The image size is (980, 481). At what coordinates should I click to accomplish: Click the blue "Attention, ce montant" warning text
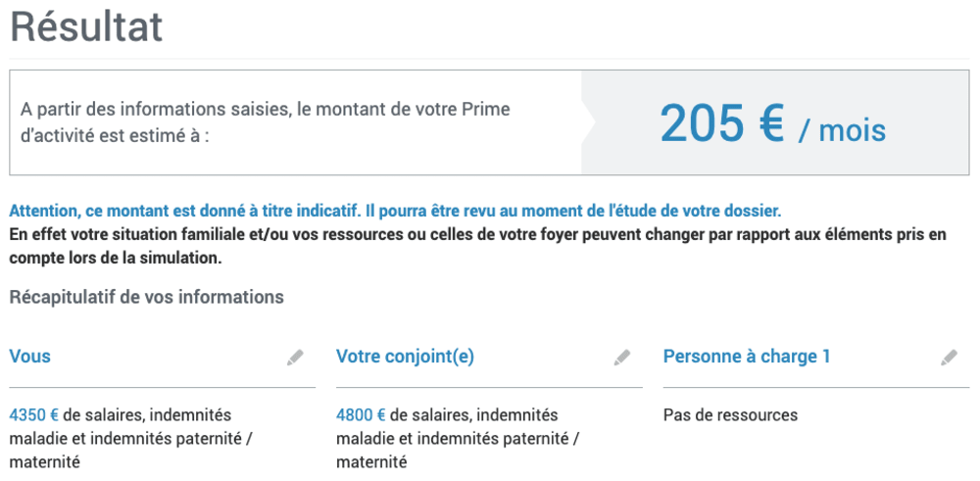pyautogui.click(x=395, y=211)
